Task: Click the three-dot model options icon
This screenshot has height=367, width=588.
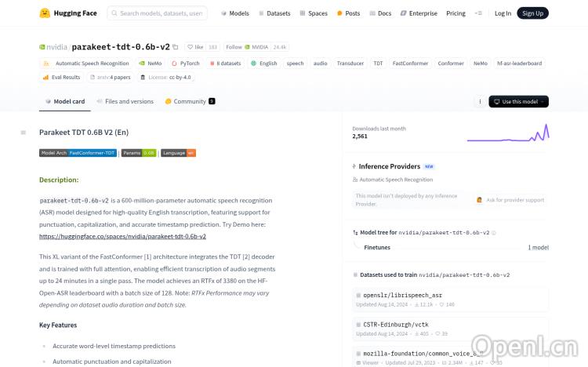Action: pos(480,101)
